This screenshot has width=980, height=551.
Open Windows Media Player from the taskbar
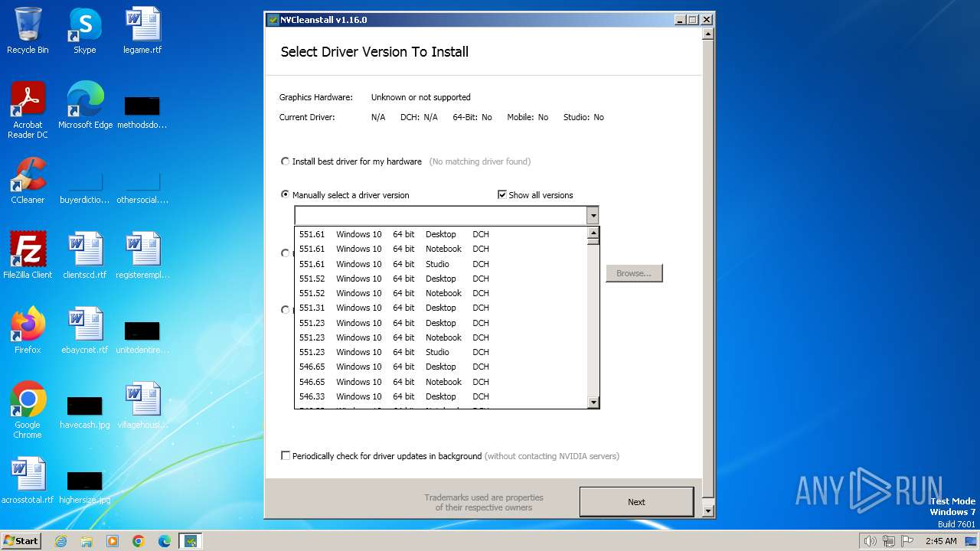point(113,541)
